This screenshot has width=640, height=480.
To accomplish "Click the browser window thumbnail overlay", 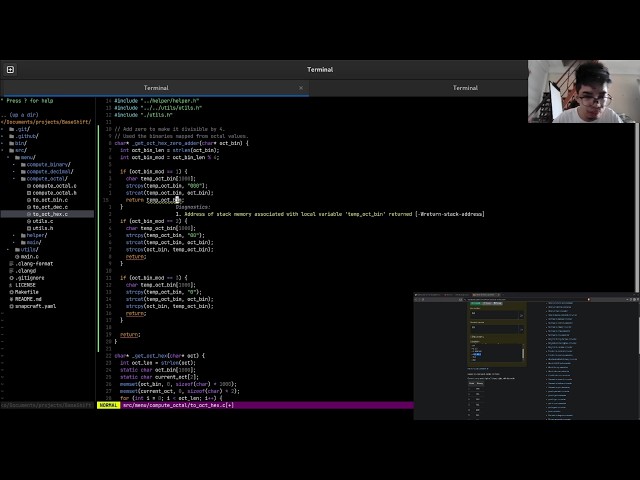I will [x=527, y=356].
